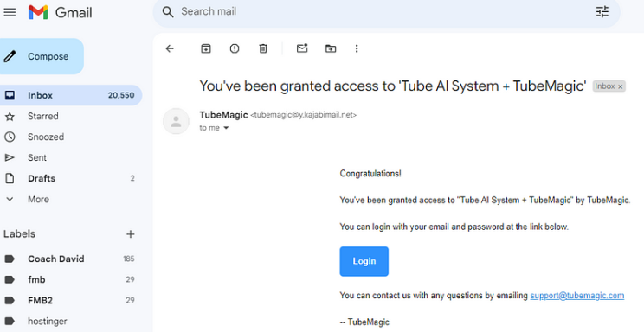
Task: Archive this email
Action: pyautogui.click(x=206, y=48)
